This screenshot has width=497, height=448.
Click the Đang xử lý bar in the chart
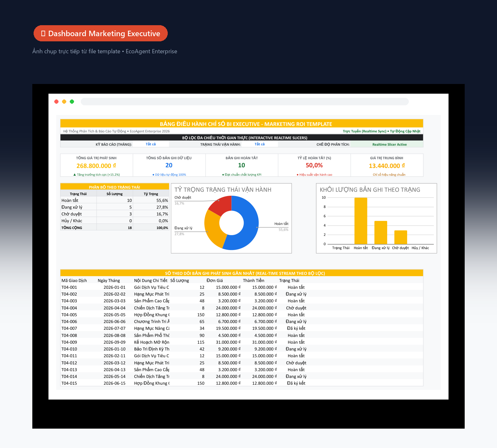[381, 232]
